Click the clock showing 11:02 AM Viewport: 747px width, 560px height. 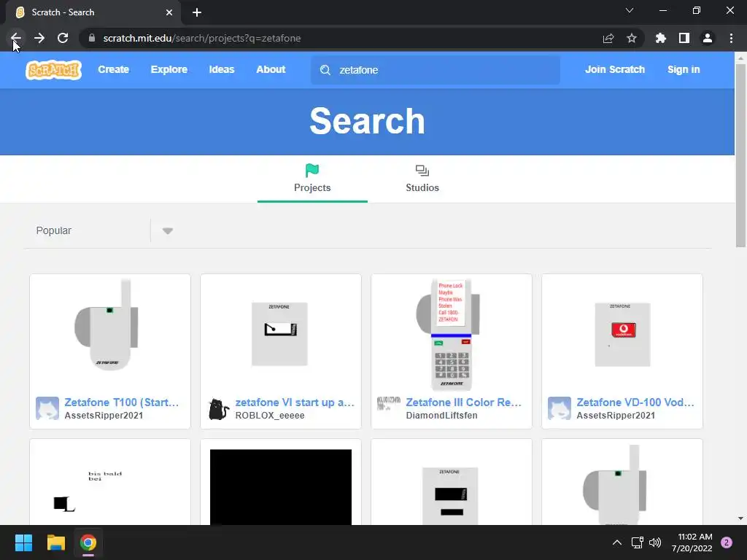694,537
